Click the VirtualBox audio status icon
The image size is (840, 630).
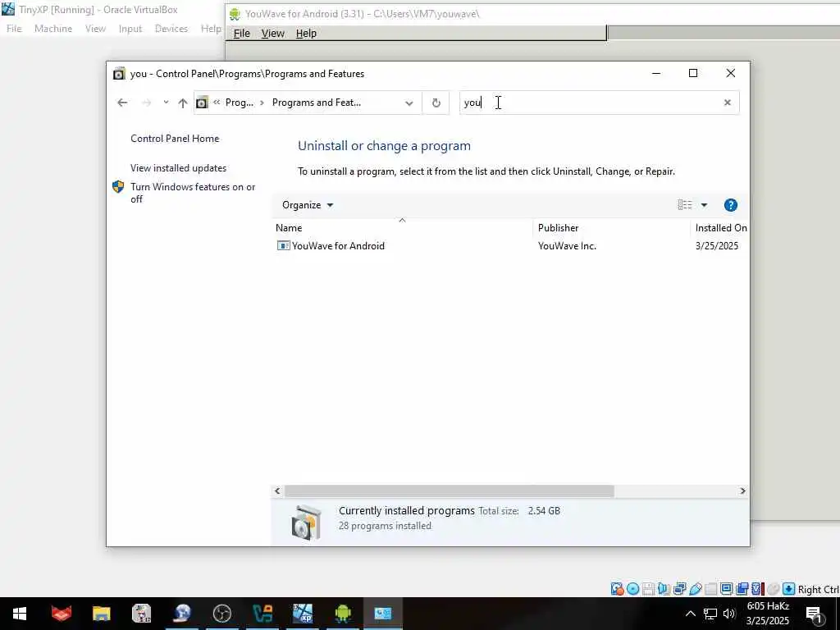[664, 589]
